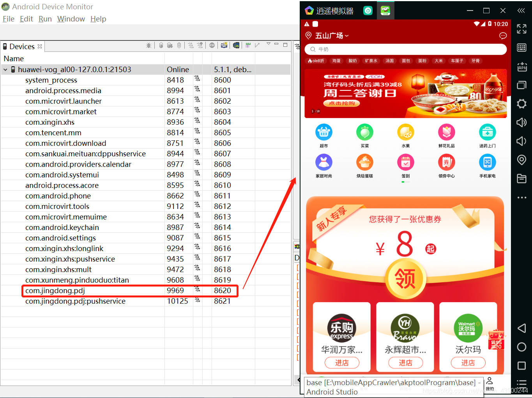Viewport: 532px width, 398px height.
Task: Tap the gold 领 coupon button
Action: [405, 278]
